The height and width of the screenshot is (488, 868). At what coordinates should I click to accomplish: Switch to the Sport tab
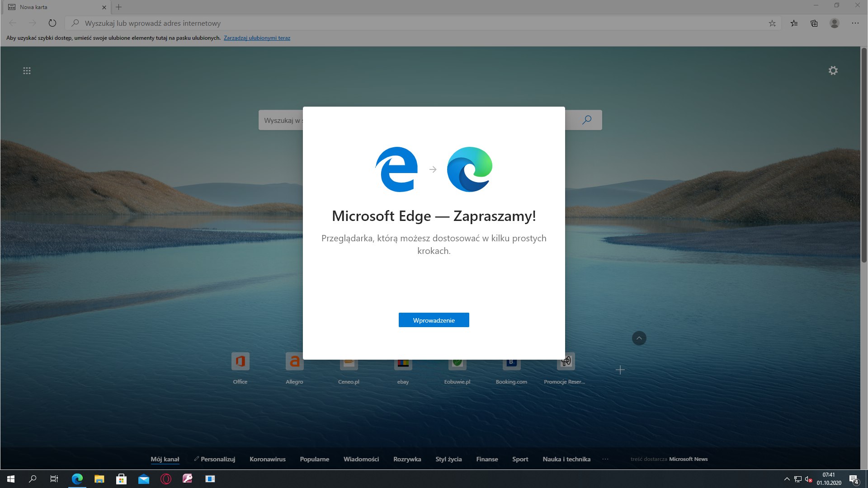pyautogui.click(x=520, y=459)
